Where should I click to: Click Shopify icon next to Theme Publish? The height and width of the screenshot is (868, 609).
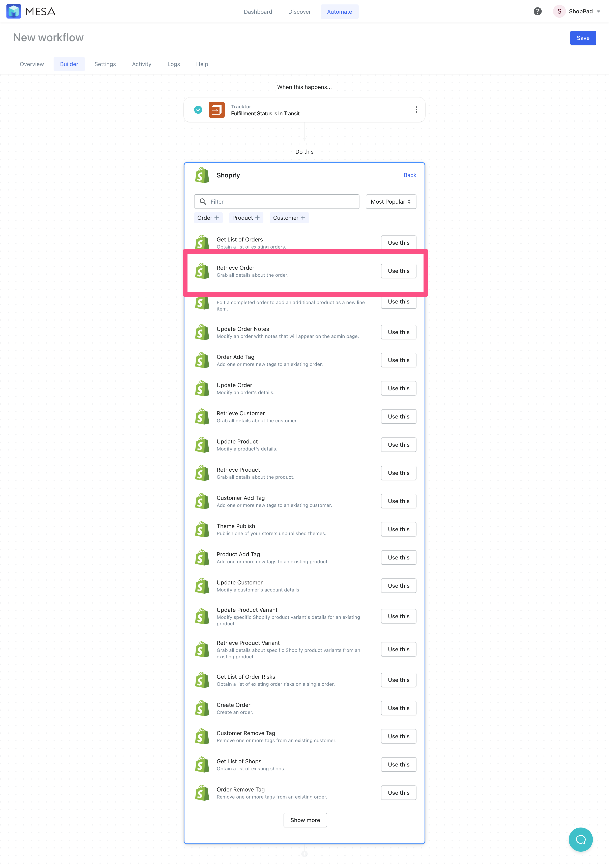point(202,529)
